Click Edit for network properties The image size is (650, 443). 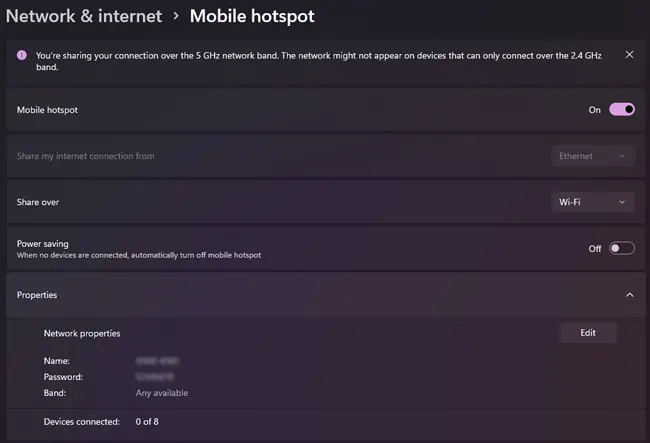pyautogui.click(x=587, y=333)
